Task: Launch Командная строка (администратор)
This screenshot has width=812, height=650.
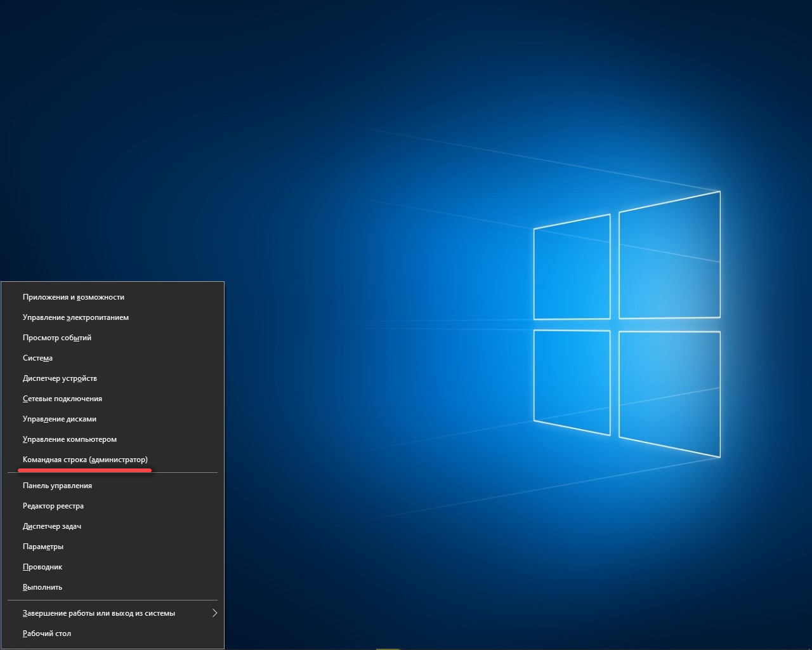Action: [x=112, y=460]
